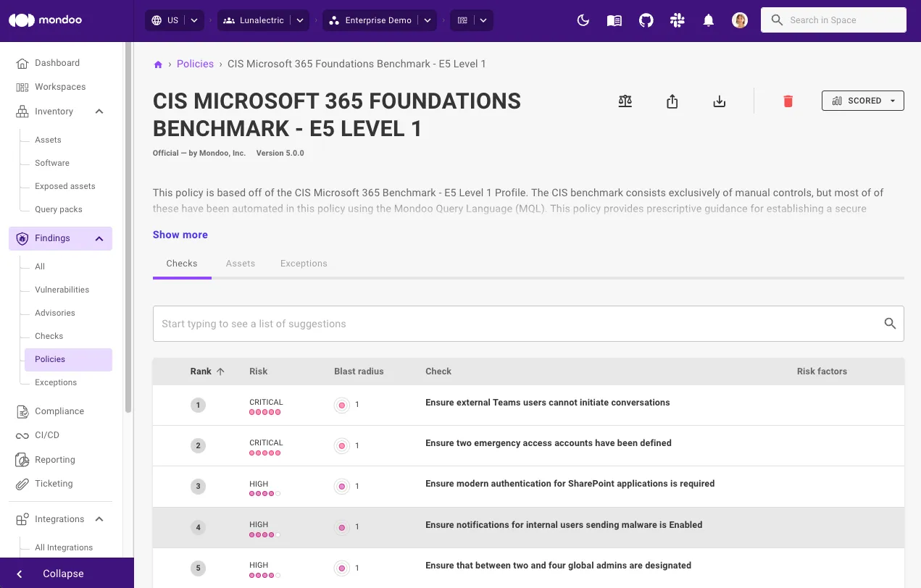Toggle dark mode moon icon
The width and height of the screenshot is (921, 588).
click(x=583, y=20)
